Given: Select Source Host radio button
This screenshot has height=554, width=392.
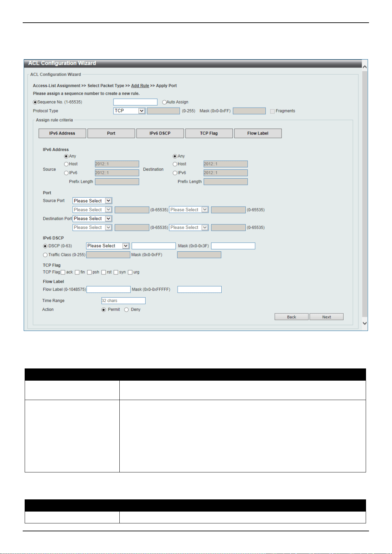Looking at the screenshot, I should (x=66, y=164).
